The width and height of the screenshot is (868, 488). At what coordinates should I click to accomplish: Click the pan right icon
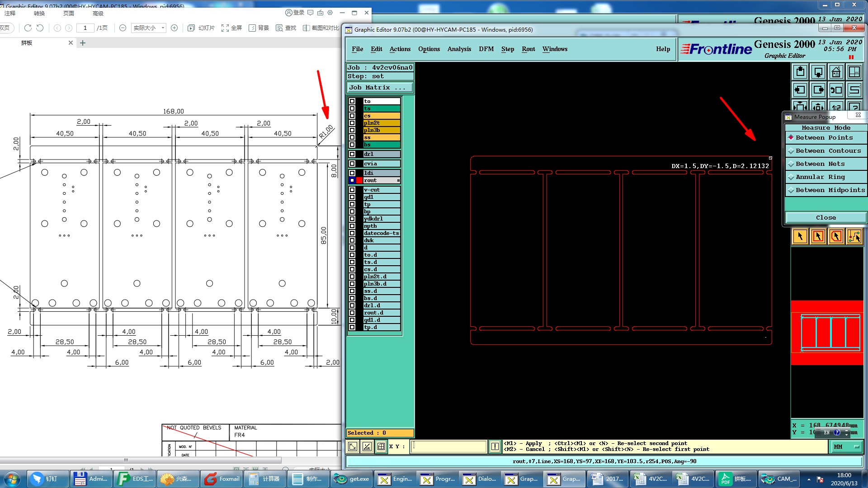[818, 90]
